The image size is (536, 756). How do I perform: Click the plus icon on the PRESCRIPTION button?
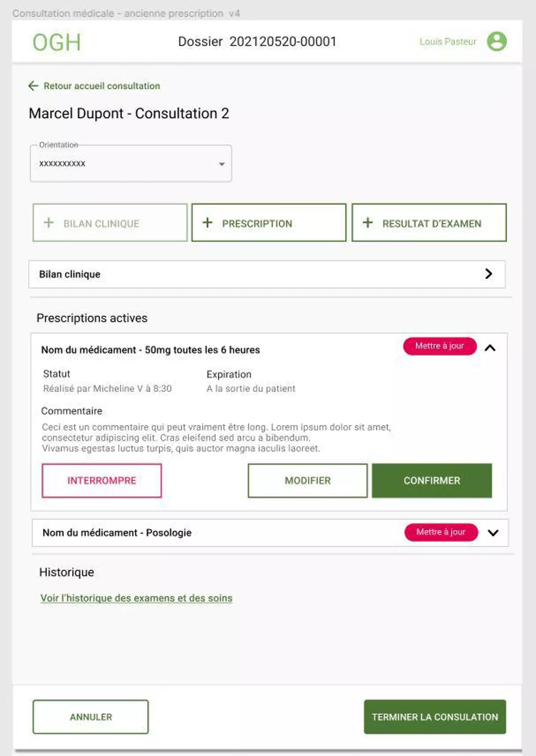pos(207,223)
